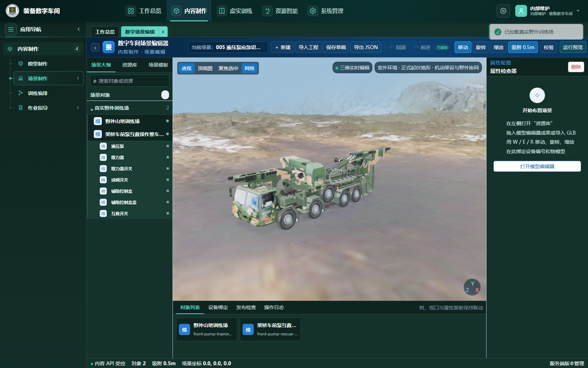Collapse the 应用导航 sidebar with the chevron
Image resolution: width=588 pixels, height=368 pixels.
pos(79,29)
